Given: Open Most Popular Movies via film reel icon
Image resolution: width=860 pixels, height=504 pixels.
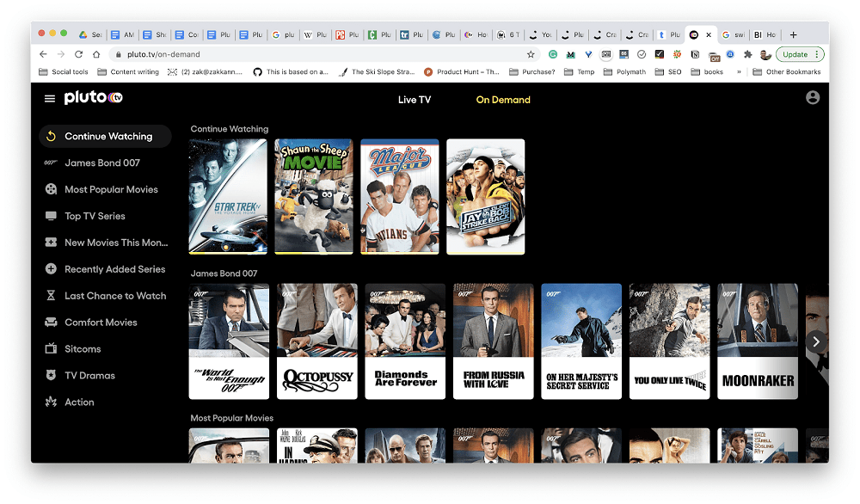Looking at the screenshot, I should (52, 189).
